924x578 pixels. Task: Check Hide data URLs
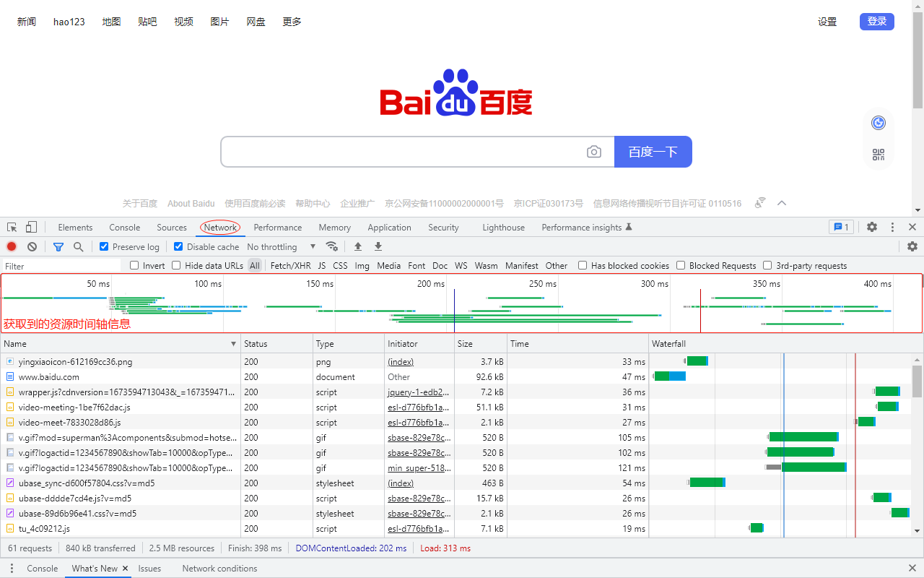[176, 265]
